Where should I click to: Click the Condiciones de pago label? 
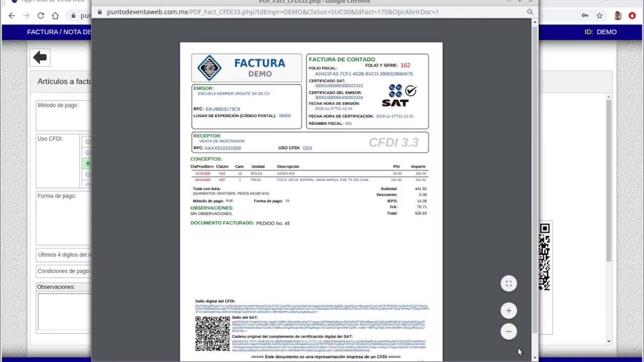tap(64, 271)
